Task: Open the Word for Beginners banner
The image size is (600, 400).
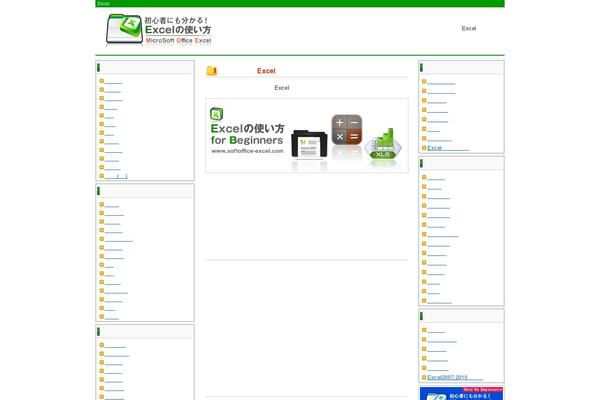Action: (x=461, y=393)
